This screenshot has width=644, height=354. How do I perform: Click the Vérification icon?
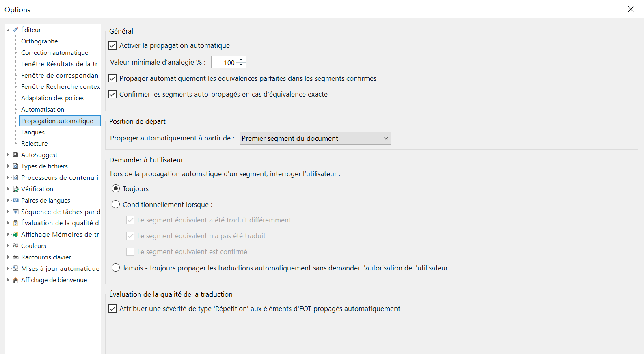15,189
